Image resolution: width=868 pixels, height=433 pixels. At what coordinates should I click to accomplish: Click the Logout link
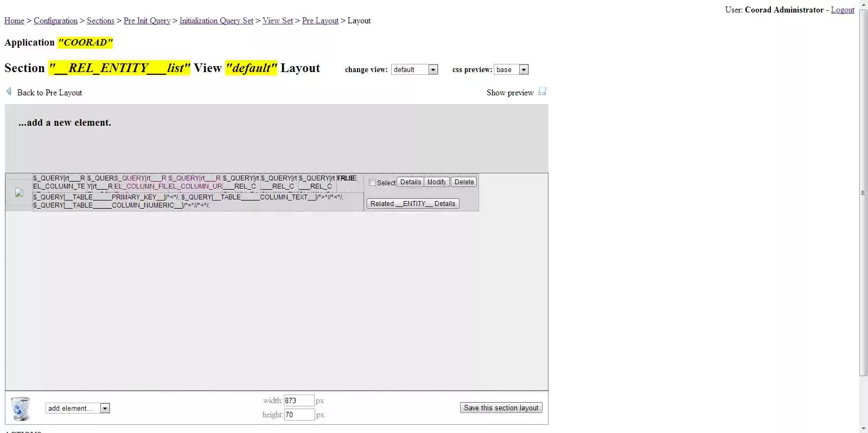point(843,10)
